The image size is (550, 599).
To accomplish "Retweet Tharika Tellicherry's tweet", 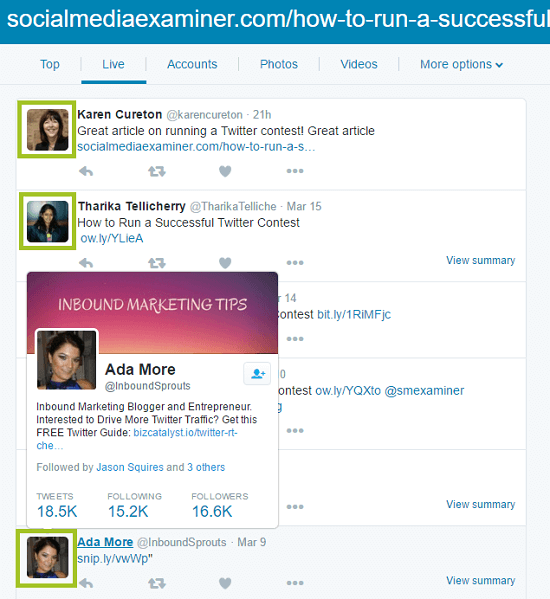I will click(x=157, y=263).
